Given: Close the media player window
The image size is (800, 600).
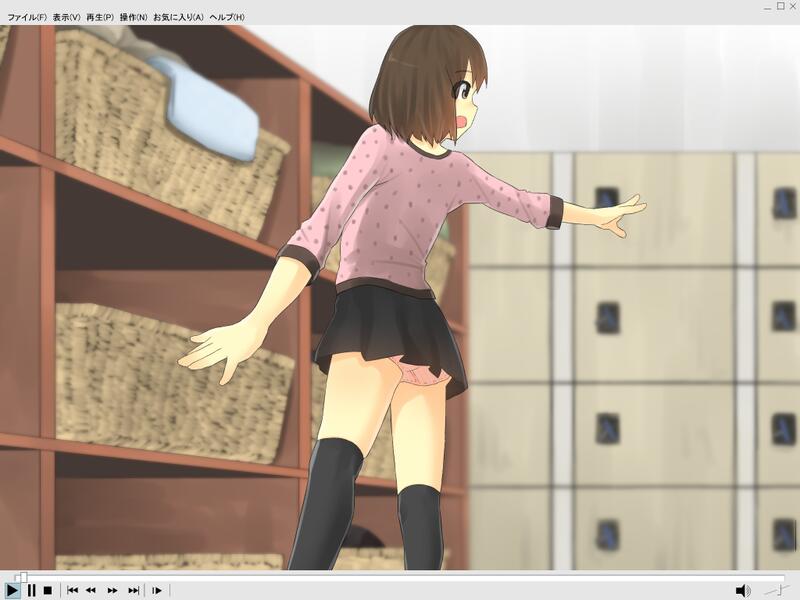Looking at the screenshot, I should [792, 6].
